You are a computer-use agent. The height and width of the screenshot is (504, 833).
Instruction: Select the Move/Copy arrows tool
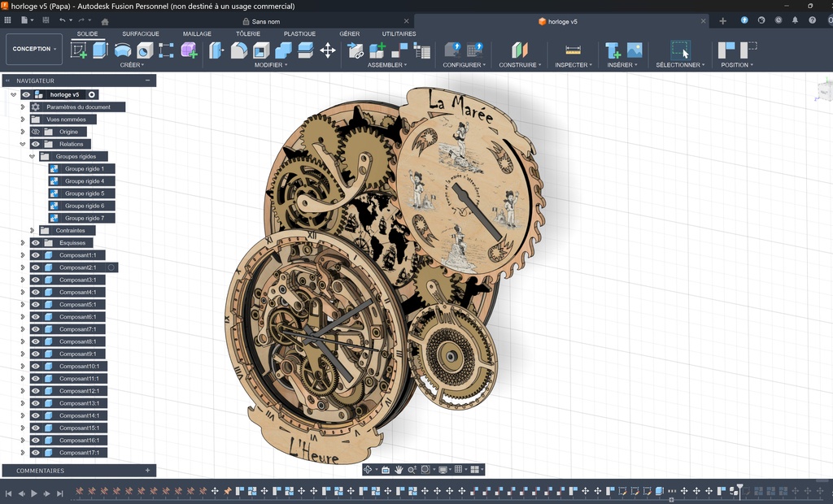pyautogui.click(x=328, y=50)
